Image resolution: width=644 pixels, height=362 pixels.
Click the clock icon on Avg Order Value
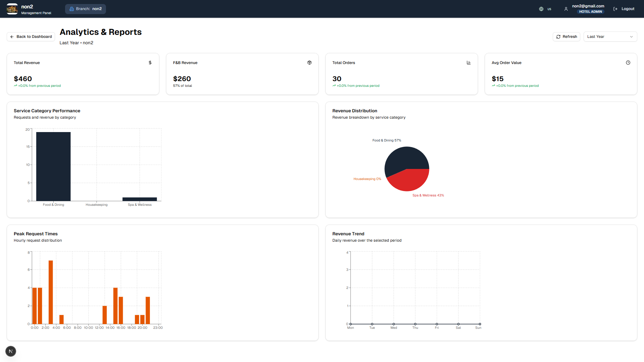pyautogui.click(x=628, y=63)
